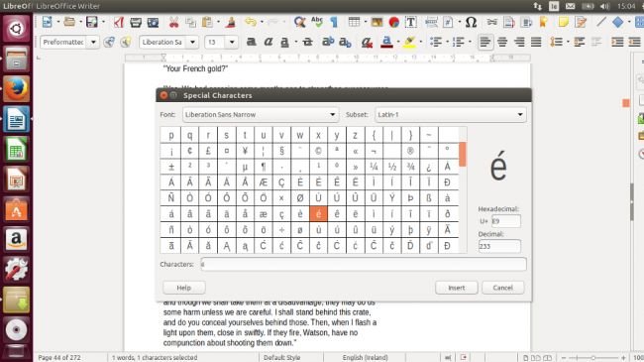This screenshot has width=644, height=362.
Task: Click the Print Preview icon
Action: (153, 22)
